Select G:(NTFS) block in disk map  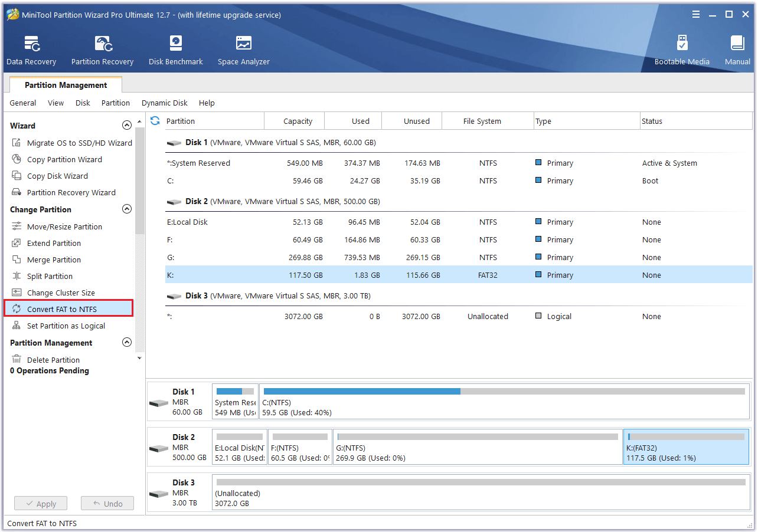pyautogui.click(x=478, y=446)
